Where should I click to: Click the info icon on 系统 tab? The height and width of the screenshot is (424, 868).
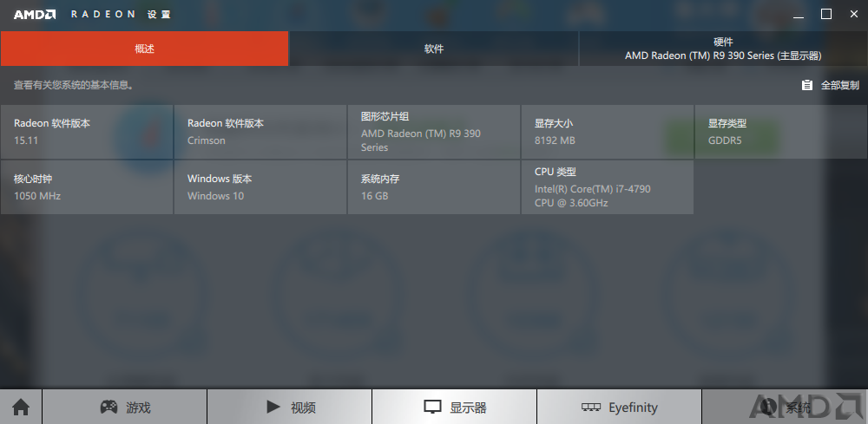point(768,408)
